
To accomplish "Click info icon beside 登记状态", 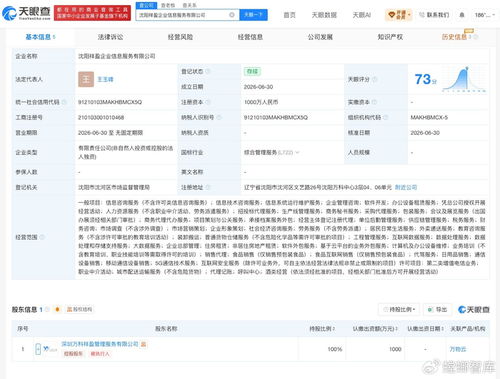I will click(x=208, y=71).
